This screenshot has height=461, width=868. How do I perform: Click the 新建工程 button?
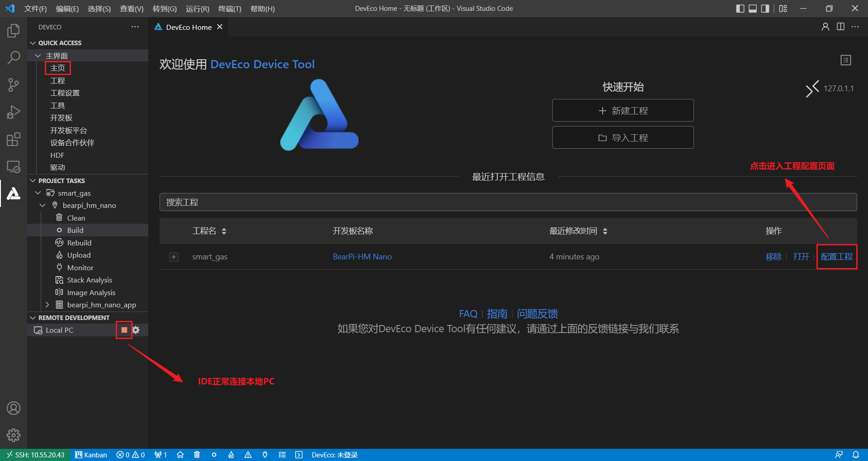pos(623,111)
